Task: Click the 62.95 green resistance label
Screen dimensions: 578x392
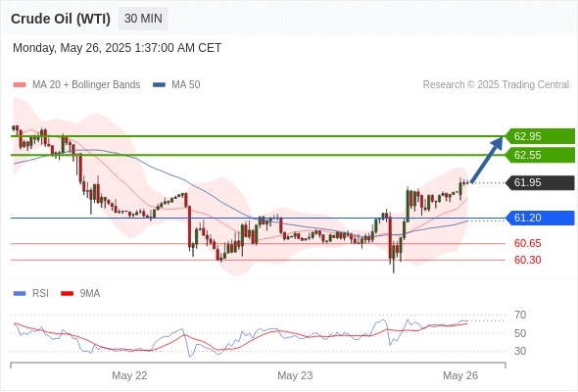Action: 540,136
